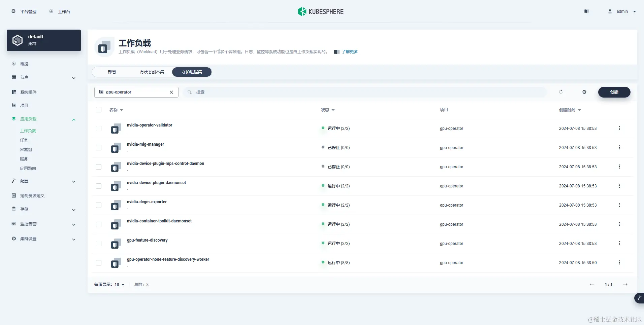
Task: Open the nvidia-dcgm-exporter daemonset
Action: (x=147, y=202)
